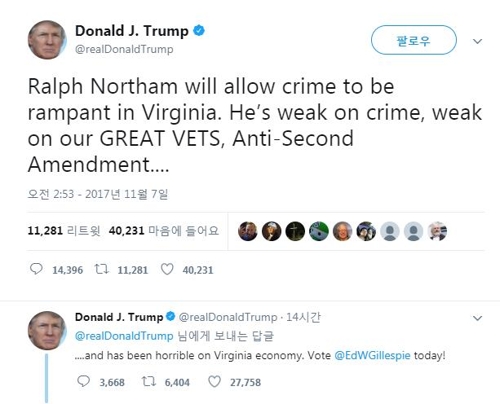Click verified badge in the reply tweet

coord(170,316)
